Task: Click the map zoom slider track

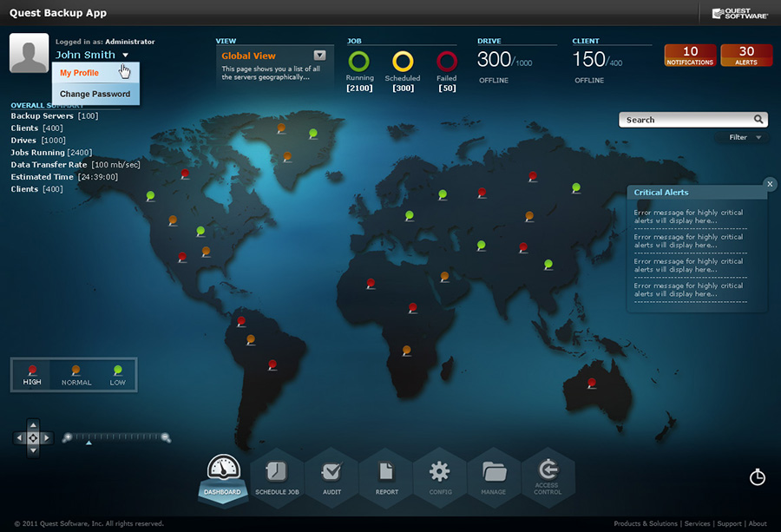Action: tap(117, 437)
